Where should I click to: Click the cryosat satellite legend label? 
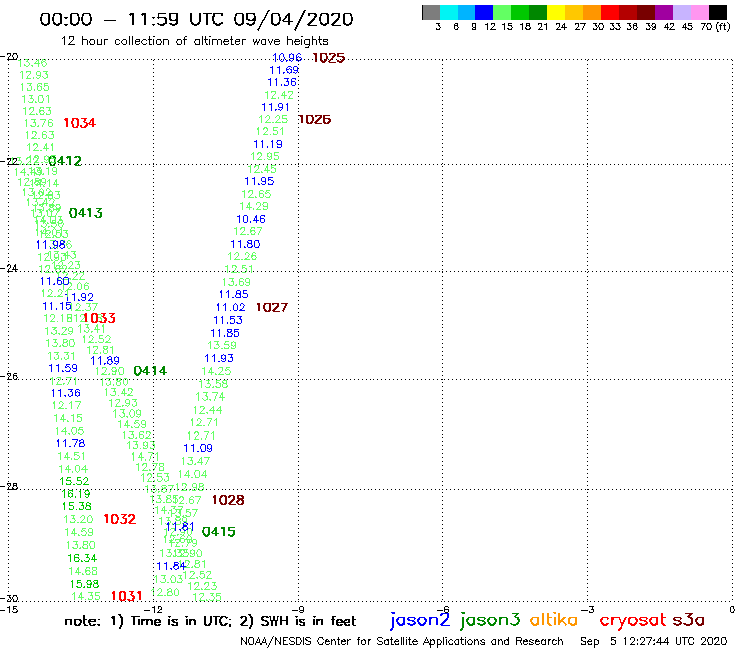click(x=632, y=620)
